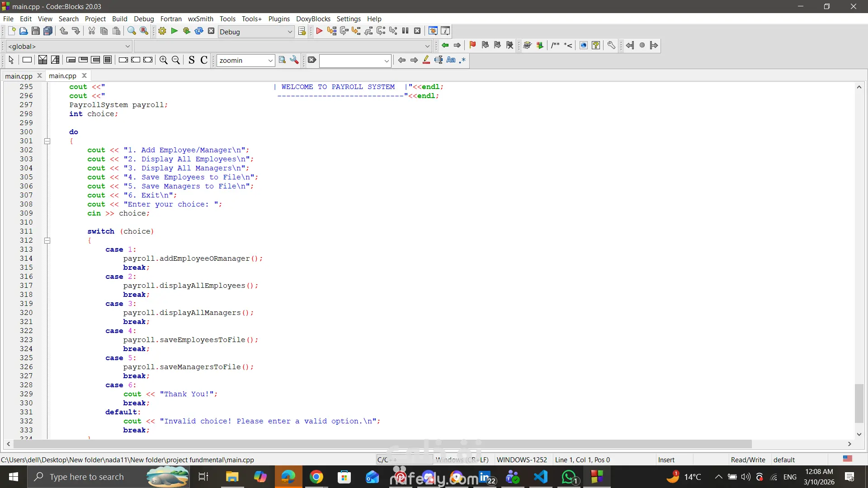This screenshot has width=868, height=488.
Task: Click Windows (CR+LF) status bar field
Action: [x=461, y=460]
